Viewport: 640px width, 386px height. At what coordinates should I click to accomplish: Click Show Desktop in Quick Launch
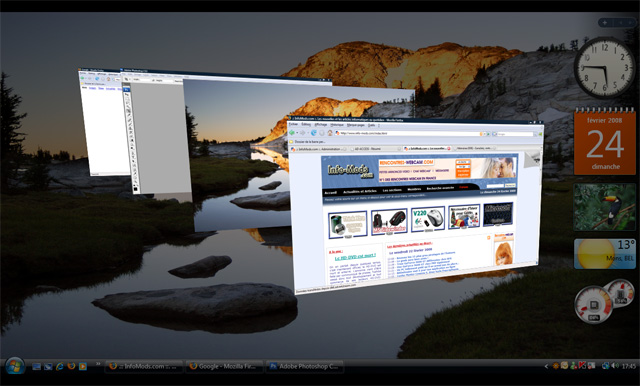(36, 366)
